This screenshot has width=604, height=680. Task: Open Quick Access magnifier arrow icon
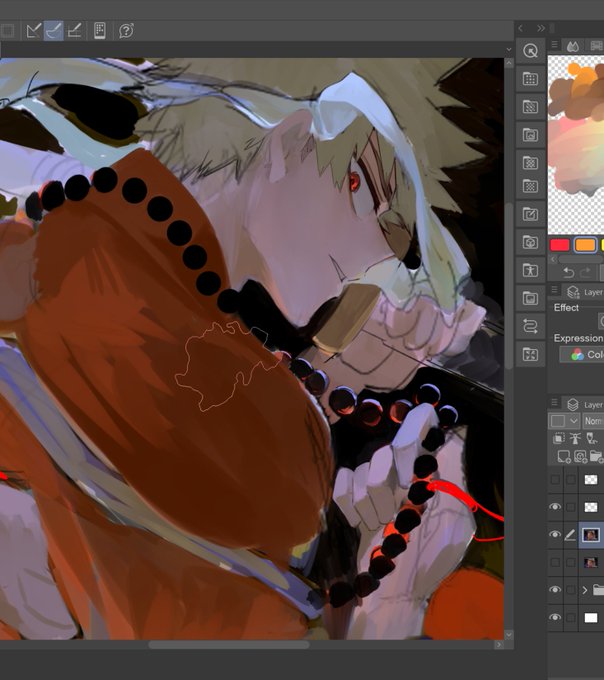[x=530, y=51]
